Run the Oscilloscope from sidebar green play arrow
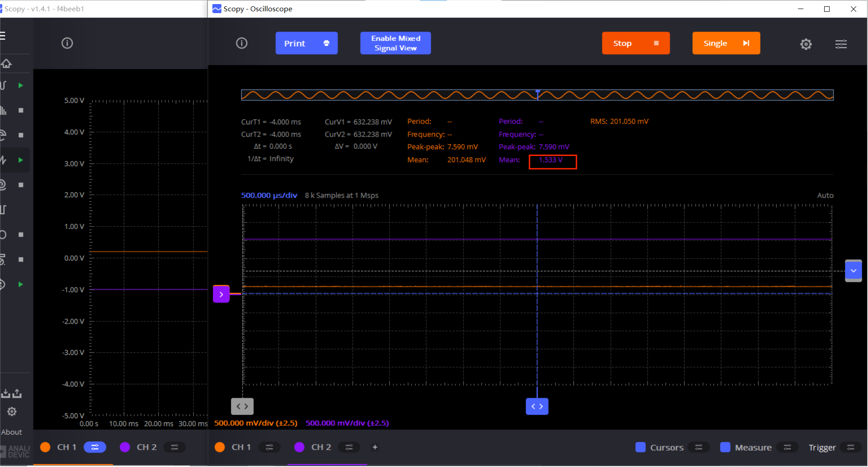This screenshot has height=467, width=868. (20, 85)
